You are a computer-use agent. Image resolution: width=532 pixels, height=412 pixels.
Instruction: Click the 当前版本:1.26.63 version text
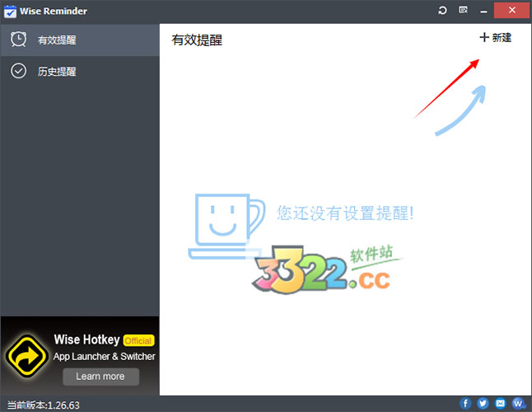click(x=44, y=405)
